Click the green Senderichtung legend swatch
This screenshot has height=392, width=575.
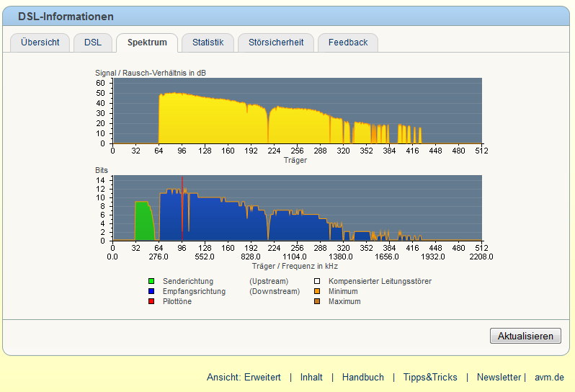[151, 281]
